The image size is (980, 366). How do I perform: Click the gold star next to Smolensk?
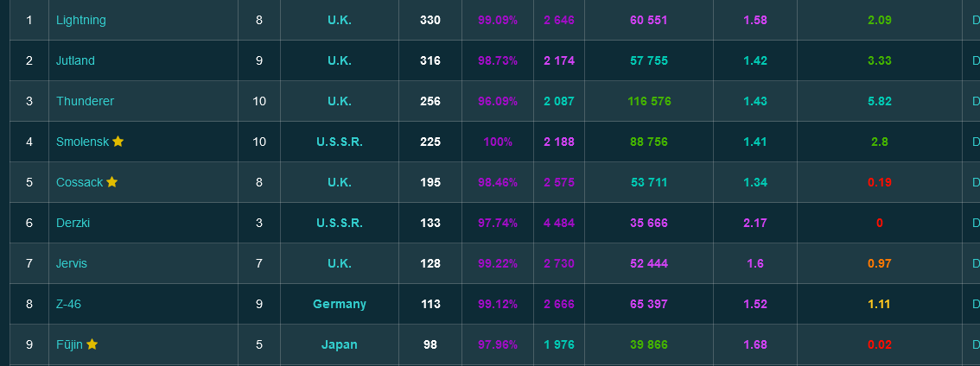click(x=118, y=142)
